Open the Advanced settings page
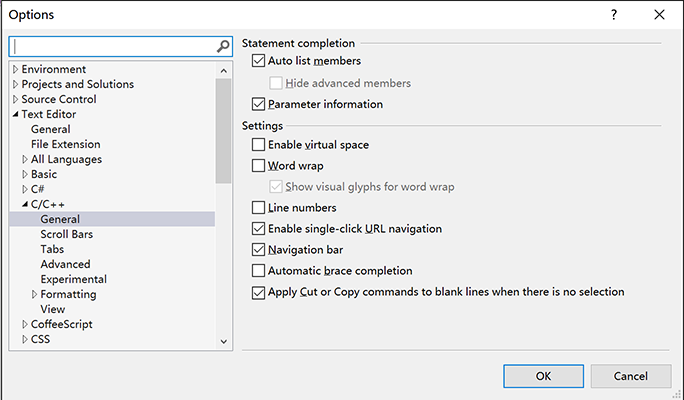 tap(65, 264)
